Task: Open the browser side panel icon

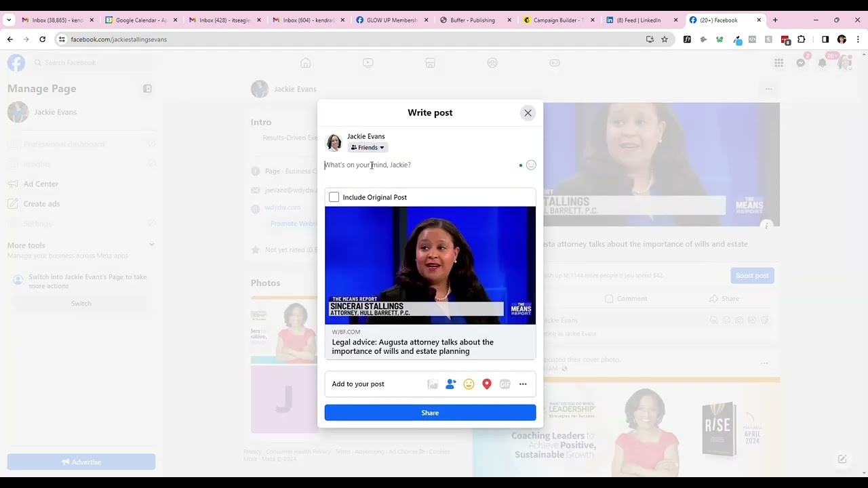Action: coord(825,39)
